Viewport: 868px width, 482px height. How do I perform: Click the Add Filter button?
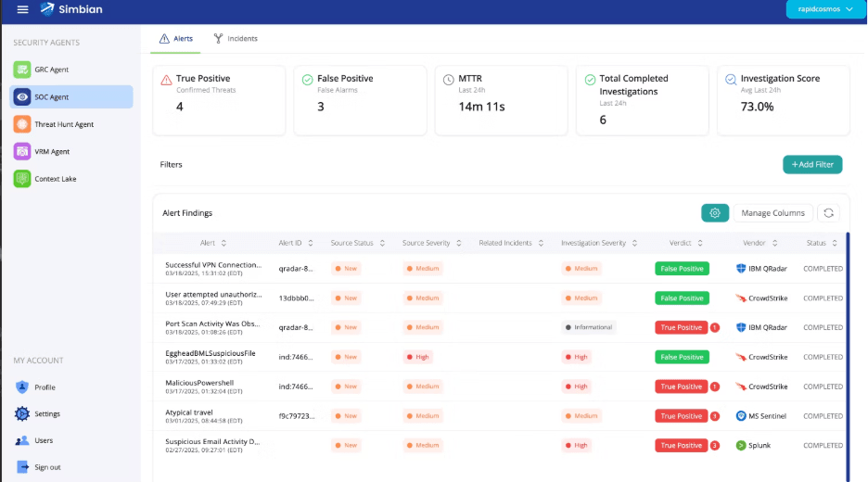pos(812,164)
